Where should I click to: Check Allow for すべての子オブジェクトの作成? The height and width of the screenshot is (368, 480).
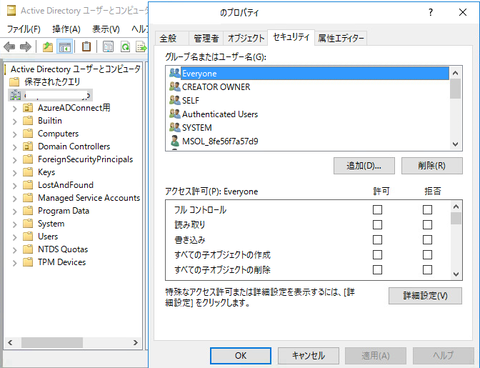(x=377, y=255)
